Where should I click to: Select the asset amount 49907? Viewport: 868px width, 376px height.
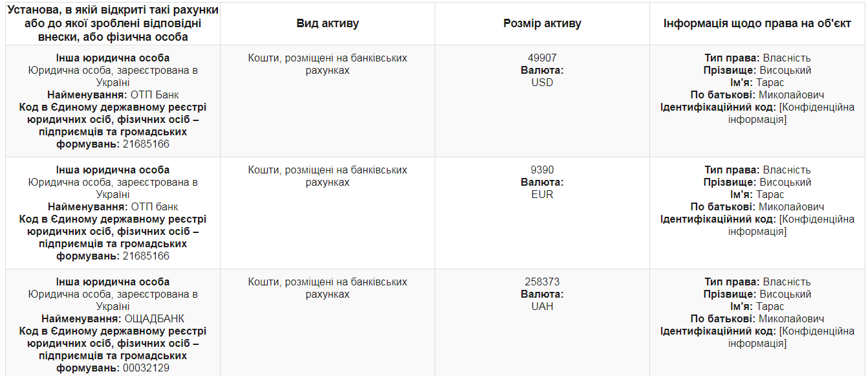click(x=542, y=58)
